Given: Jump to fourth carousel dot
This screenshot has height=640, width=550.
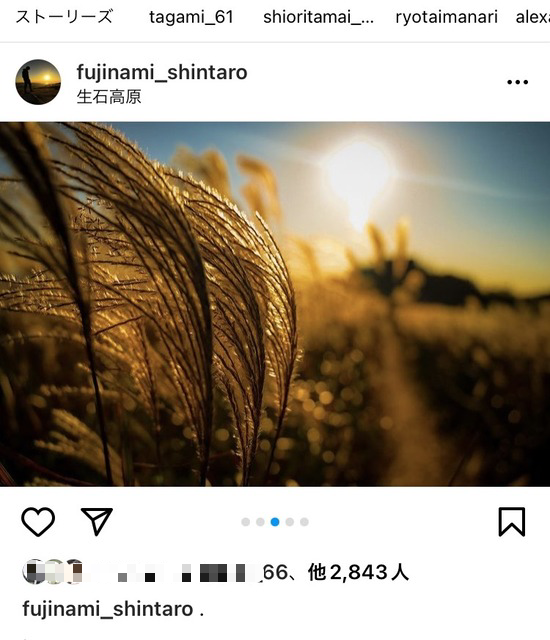Looking at the screenshot, I should (x=290, y=522).
